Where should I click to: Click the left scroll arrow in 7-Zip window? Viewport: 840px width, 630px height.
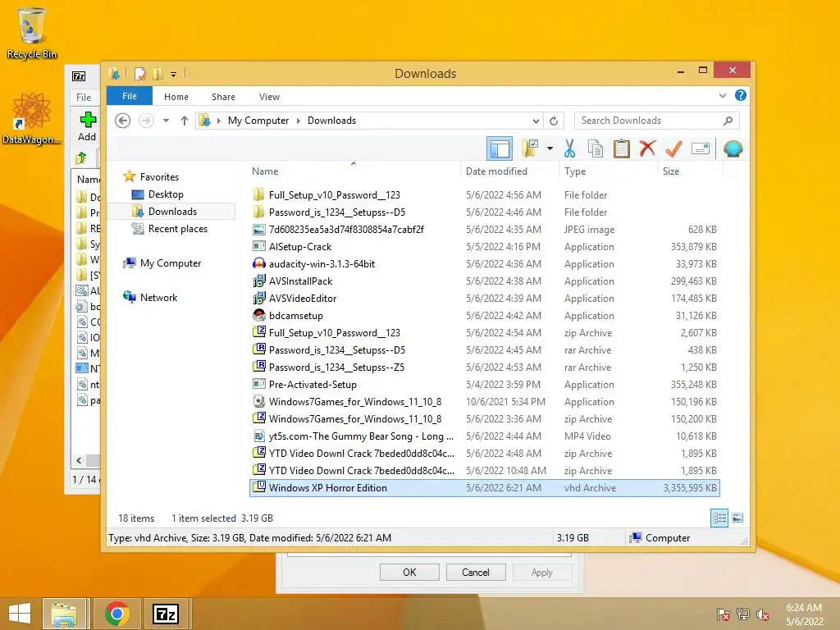coord(79,460)
